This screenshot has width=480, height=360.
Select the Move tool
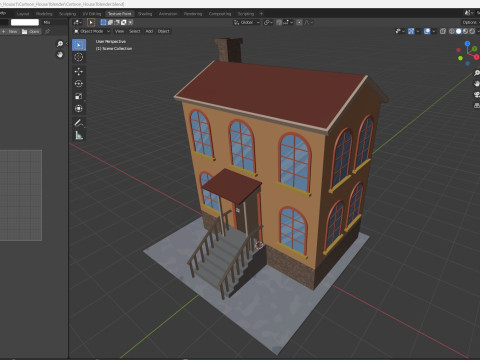[x=79, y=71]
